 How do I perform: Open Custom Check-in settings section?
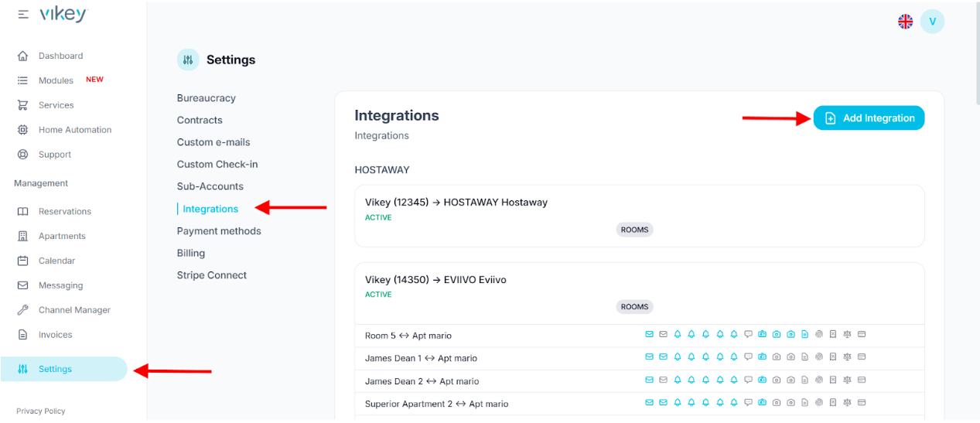pos(217,164)
